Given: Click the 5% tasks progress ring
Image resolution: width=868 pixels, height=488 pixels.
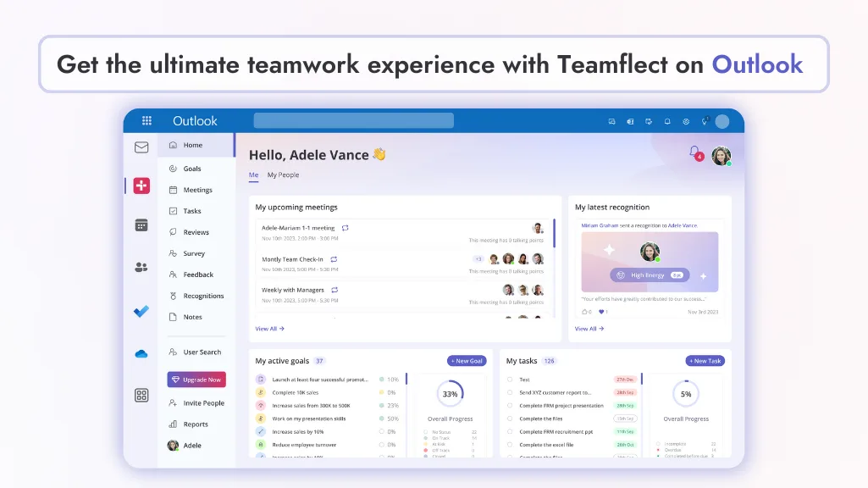Looking at the screenshot, I should click(x=686, y=394).
